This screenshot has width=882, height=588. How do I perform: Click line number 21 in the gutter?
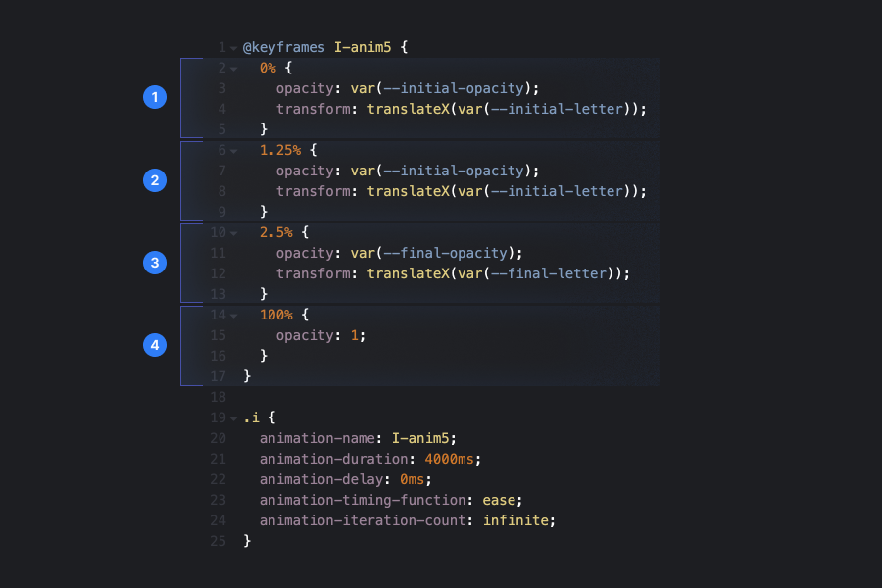219,459
